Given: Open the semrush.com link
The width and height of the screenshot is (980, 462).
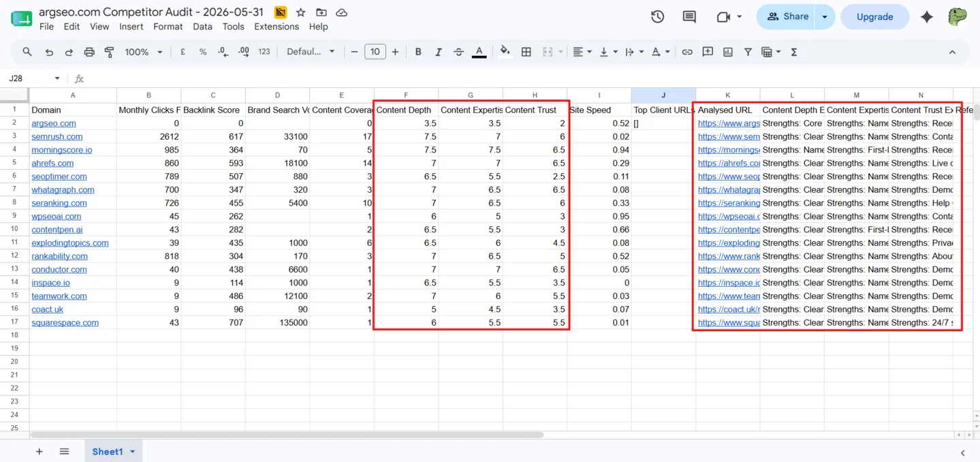Looking at the screenshot, I should (57, 136).
